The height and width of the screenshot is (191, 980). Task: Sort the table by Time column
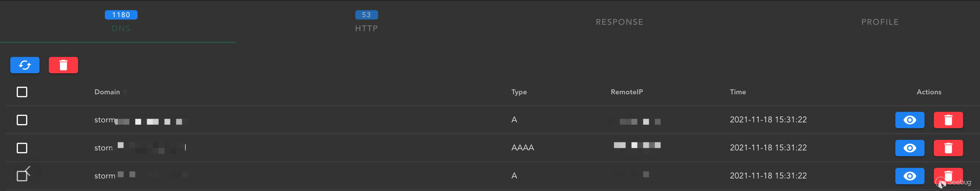pyautogui.click(x=737, y=92)
